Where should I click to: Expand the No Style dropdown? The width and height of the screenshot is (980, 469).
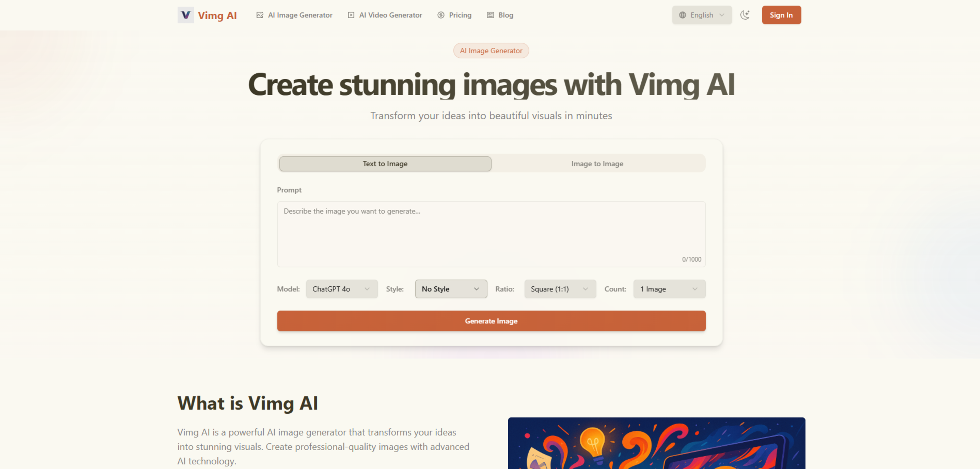coord(450,289)
